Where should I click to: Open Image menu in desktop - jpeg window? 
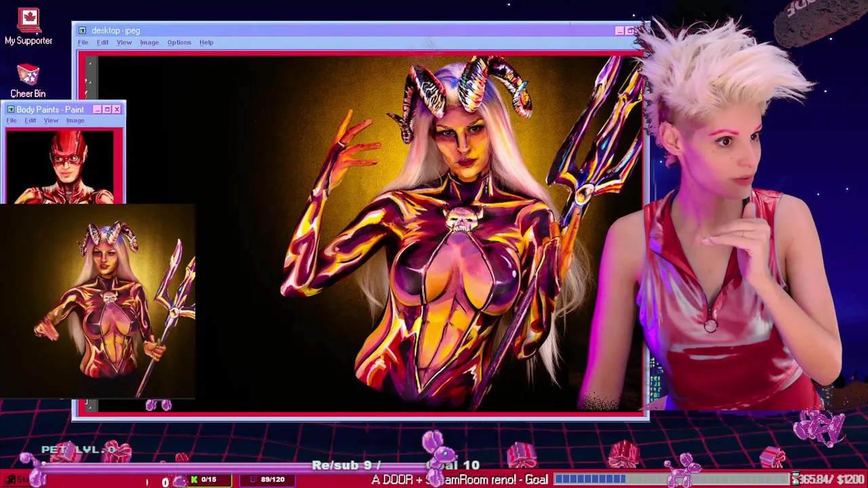tap(149, 42)
